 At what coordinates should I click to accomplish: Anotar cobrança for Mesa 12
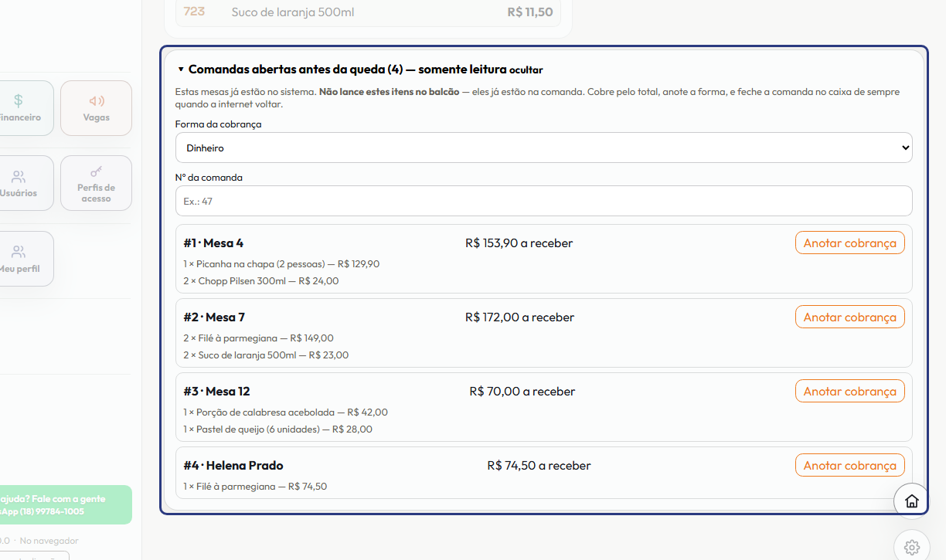849,391
